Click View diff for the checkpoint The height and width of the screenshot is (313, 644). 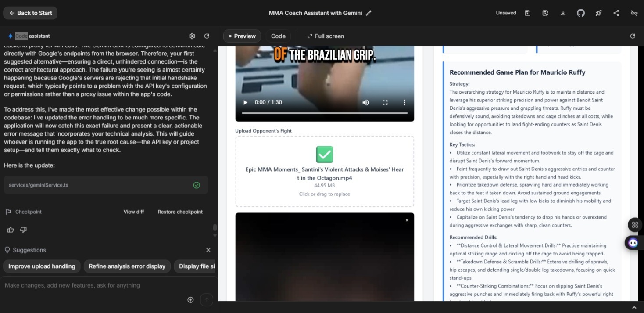point(134,212)
